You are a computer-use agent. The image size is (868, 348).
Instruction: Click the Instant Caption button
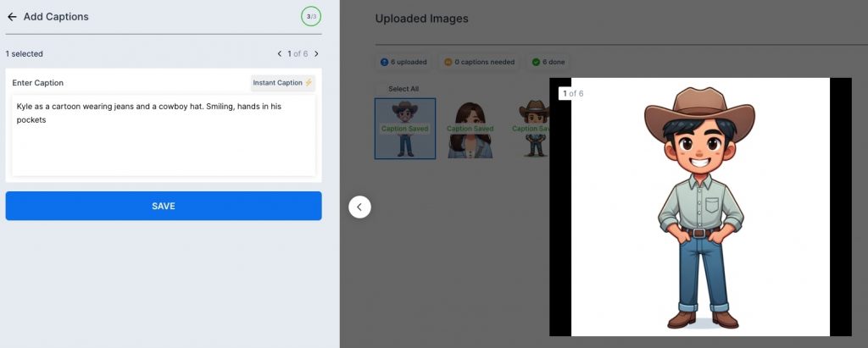point(282,83)
